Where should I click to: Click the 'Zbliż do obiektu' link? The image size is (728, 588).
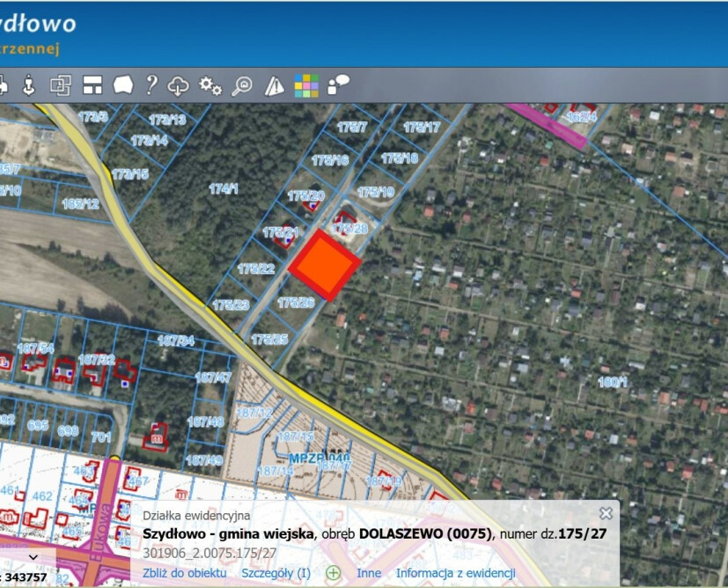184,573
